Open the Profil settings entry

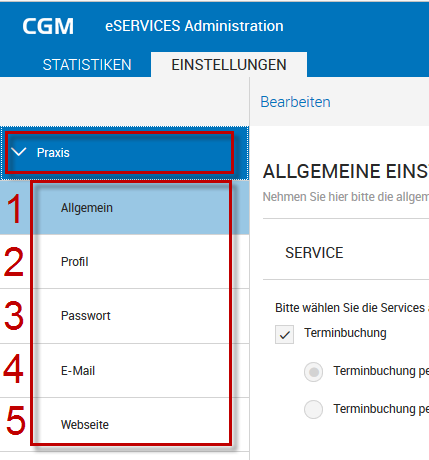[124, 262]
